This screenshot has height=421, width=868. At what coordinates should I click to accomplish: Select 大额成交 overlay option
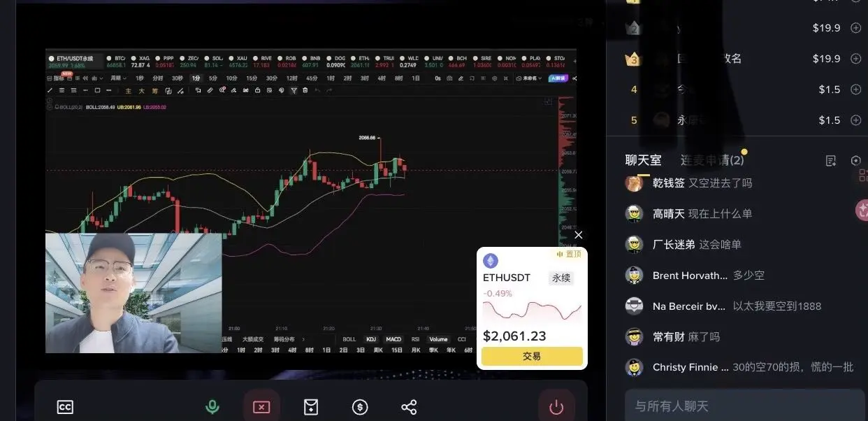point(253,339)
